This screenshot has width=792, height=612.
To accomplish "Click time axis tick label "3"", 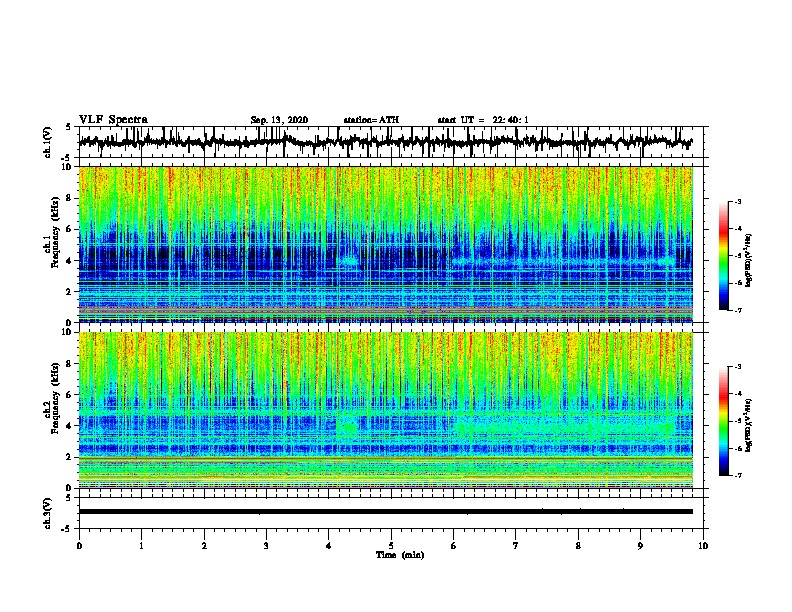I will tap(266, 546).
